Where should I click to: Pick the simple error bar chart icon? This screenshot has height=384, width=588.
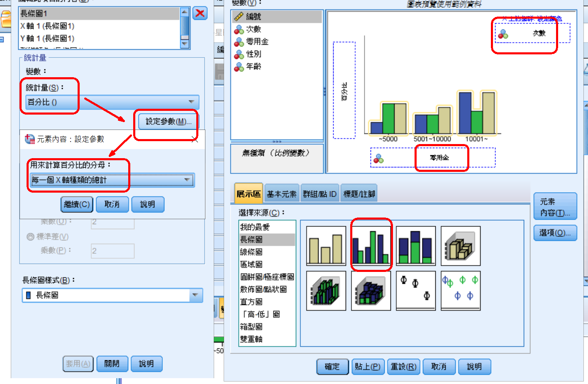(415, 291)
